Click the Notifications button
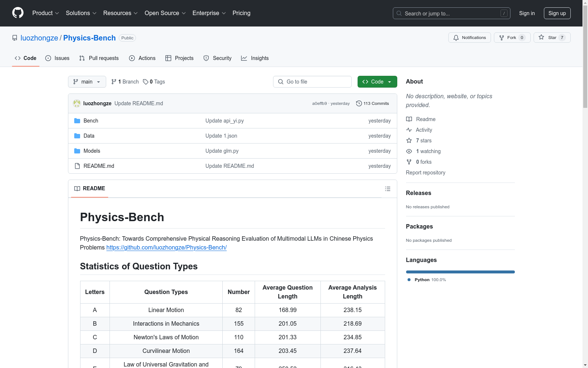Screen dimensions: 588x368 [470, 38]
